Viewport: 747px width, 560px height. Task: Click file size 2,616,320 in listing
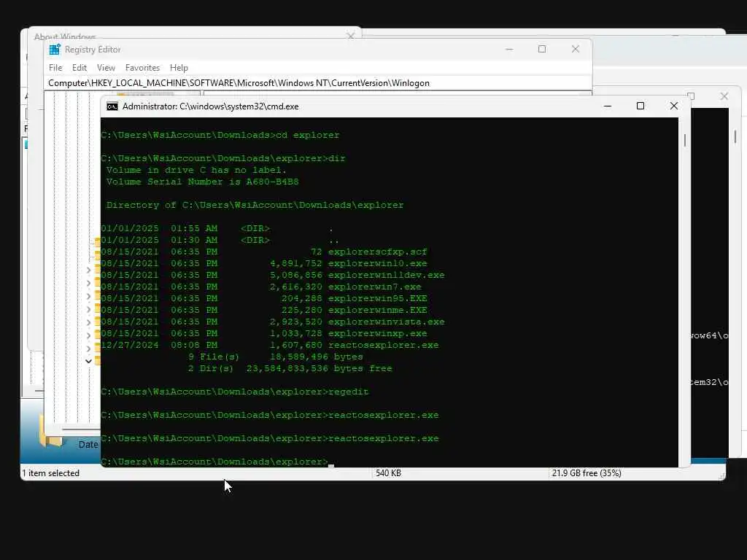(296, 287)
